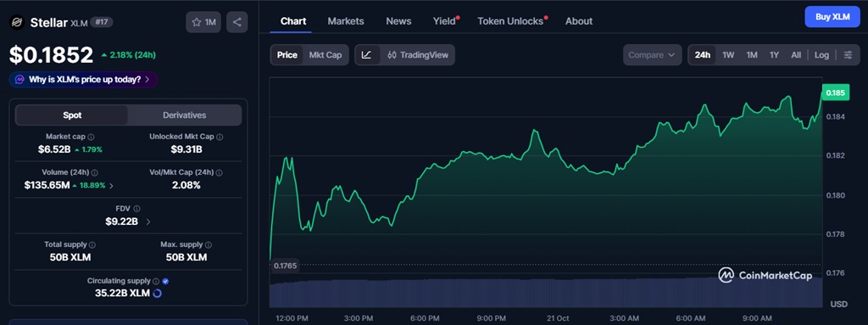
Task: Click Total supply info icon
Action: click(92, 244)
